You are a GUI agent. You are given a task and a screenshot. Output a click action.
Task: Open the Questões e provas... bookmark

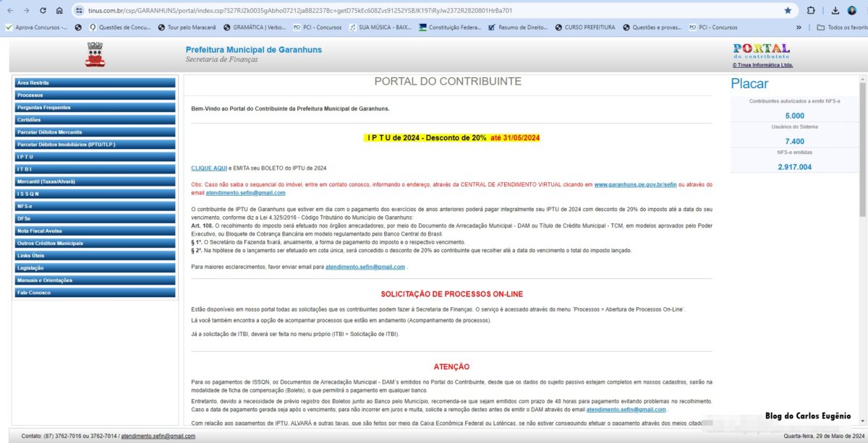(652, 27)
